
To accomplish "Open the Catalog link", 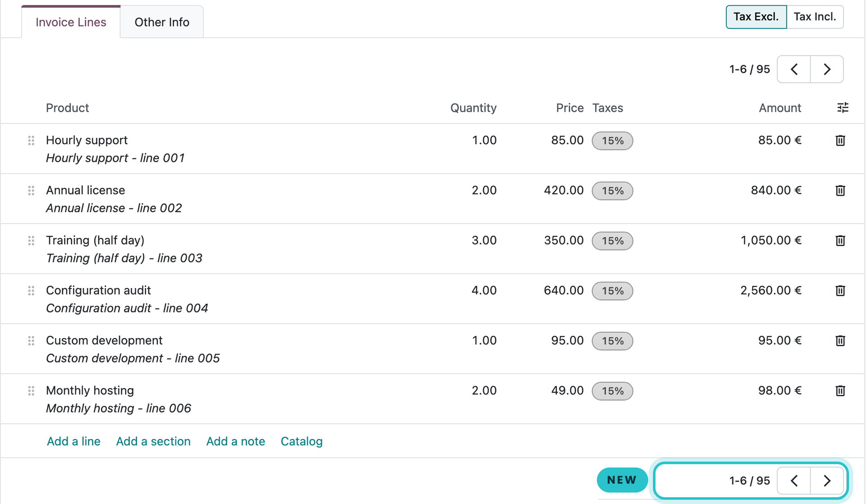I will click(x=302, y=441).
